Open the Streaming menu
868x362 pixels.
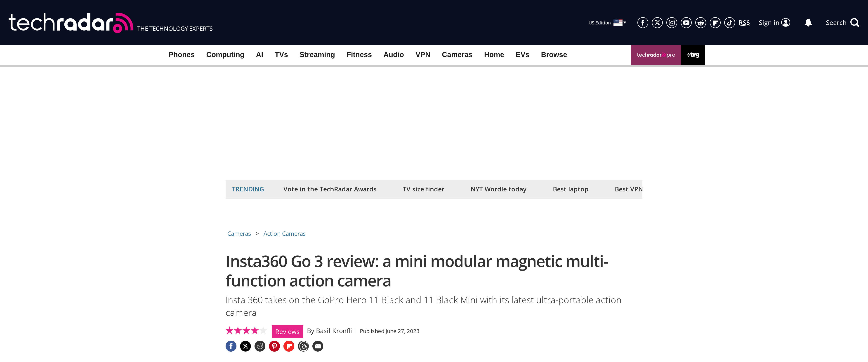pyautogui.click(x=317, y=55)
